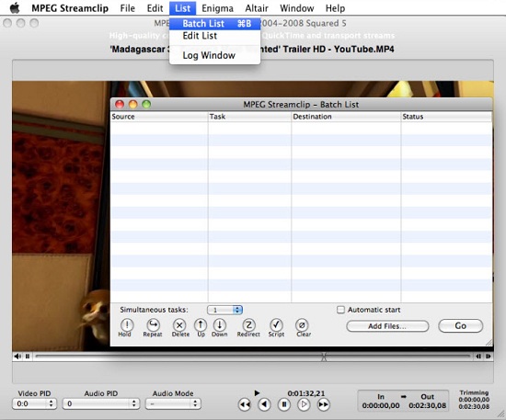Click the Add Files... button
Image resolution: width=506 pixels, height=420 pixels.
pos(387,326)
